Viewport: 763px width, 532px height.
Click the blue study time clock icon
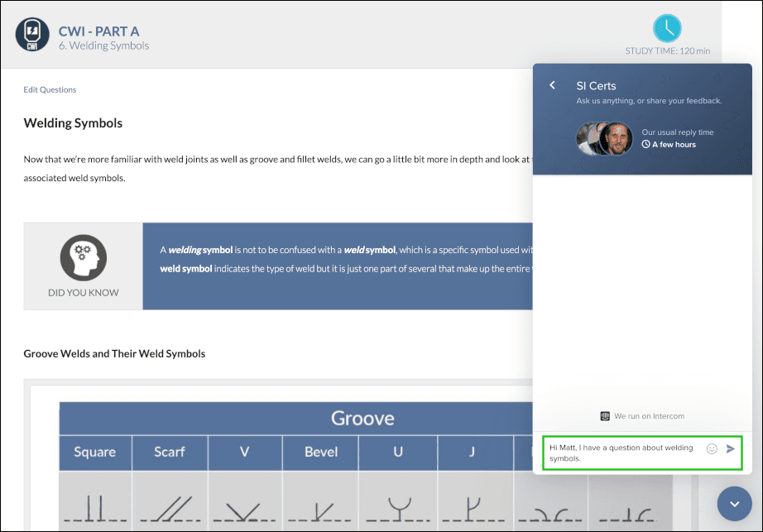(667, 27)
